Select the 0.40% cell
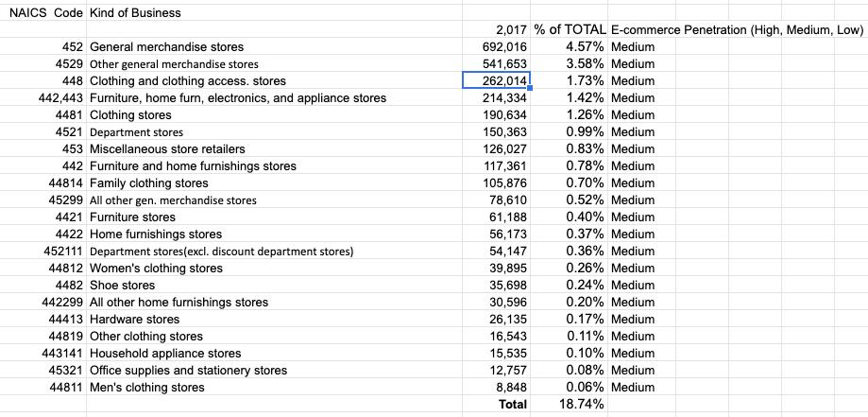The image size is (868, 417). point(569,217)
